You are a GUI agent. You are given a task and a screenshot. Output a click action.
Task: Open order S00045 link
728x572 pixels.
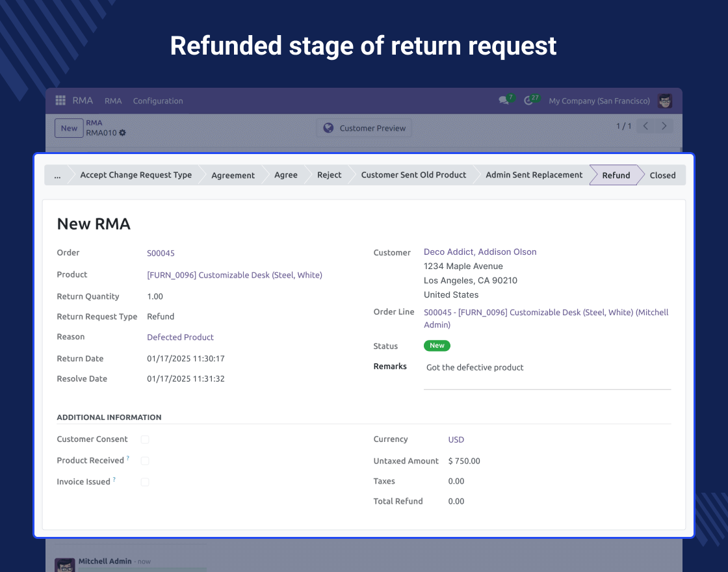coord(161,253)
